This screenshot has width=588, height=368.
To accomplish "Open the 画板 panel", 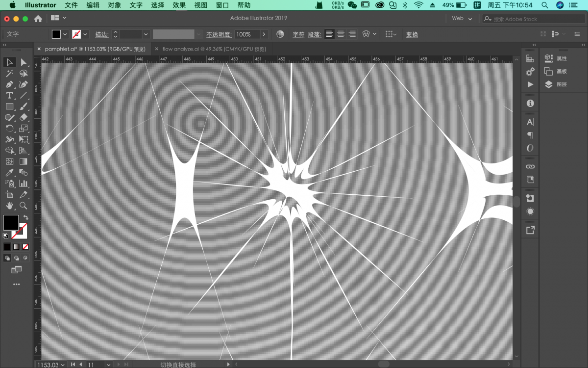I will pos(556,71).
